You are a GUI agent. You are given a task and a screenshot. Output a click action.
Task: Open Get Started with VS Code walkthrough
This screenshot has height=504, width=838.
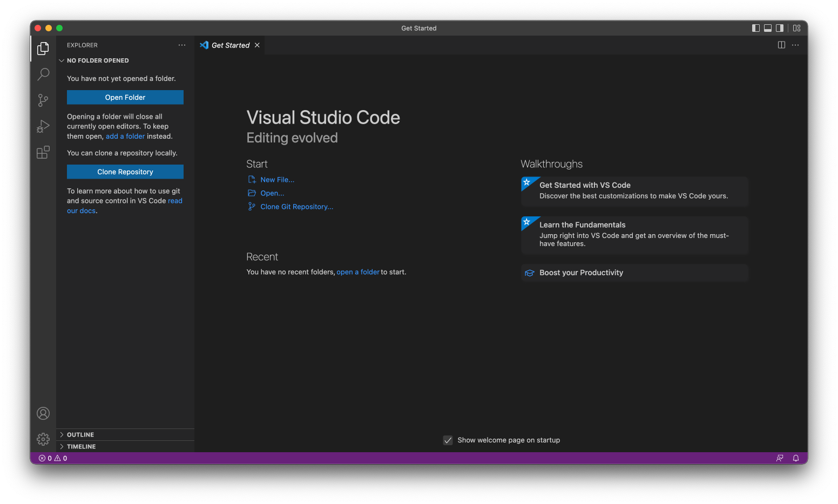tap(635, 191)
